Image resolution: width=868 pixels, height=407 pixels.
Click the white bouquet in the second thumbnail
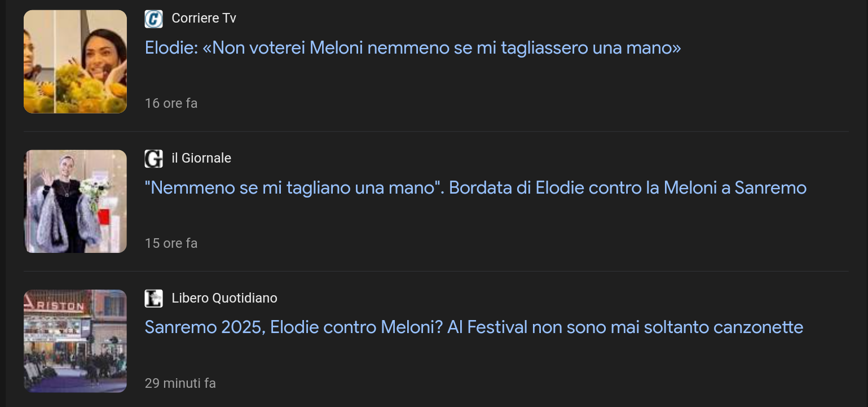pyautogui.click(x=95, y=187)
